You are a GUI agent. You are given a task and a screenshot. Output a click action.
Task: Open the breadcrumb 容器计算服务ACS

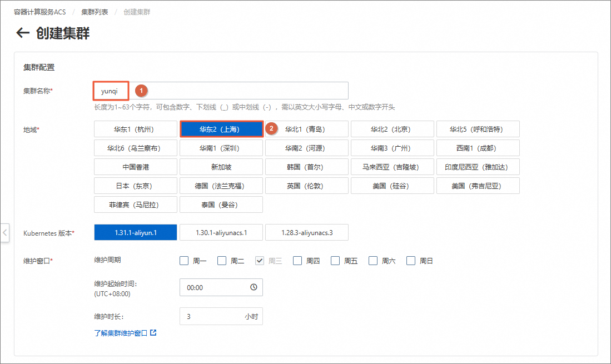coord(39,12)
